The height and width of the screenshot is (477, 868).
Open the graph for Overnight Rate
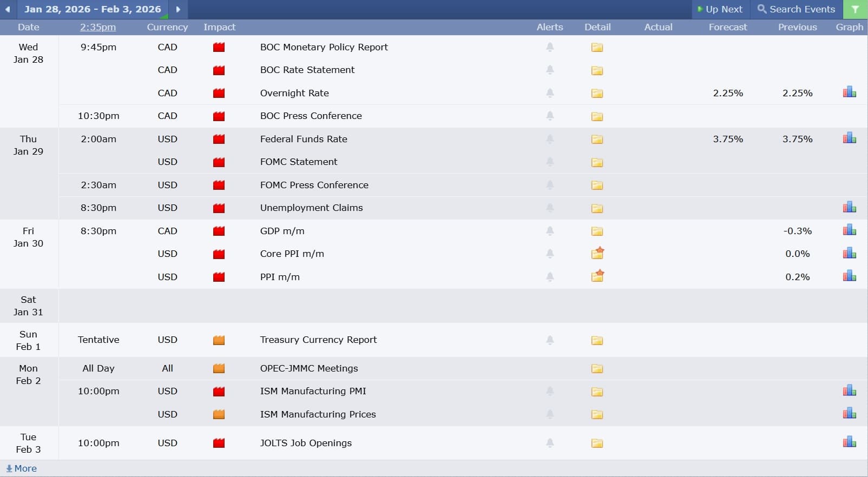point(849,92)
